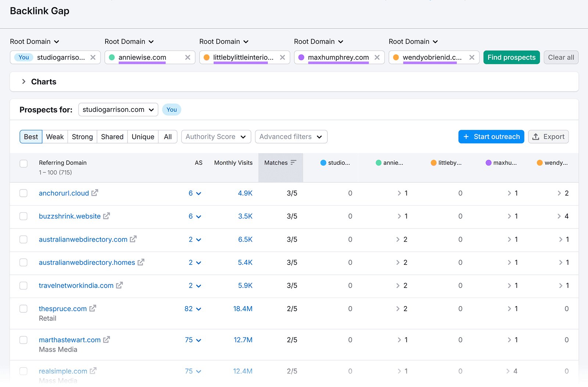
Task: Check the thespruce.com row checkbox
Action: click(x=24, y=309)
